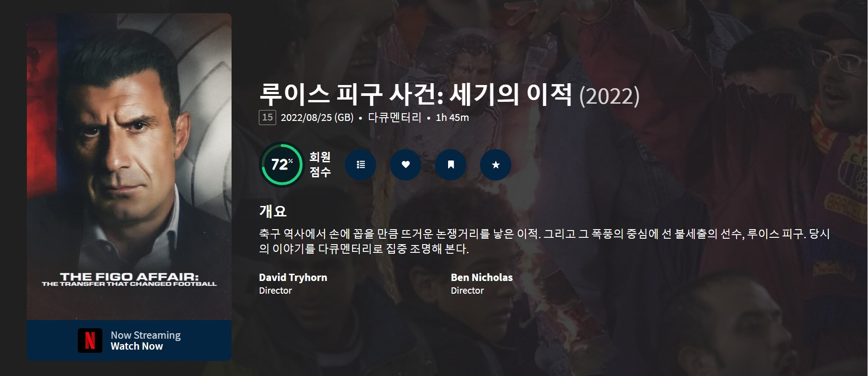Click the 2022/08/25 (GB) release date
This screenshot has height=376, width=868.
tap(317, 117)
